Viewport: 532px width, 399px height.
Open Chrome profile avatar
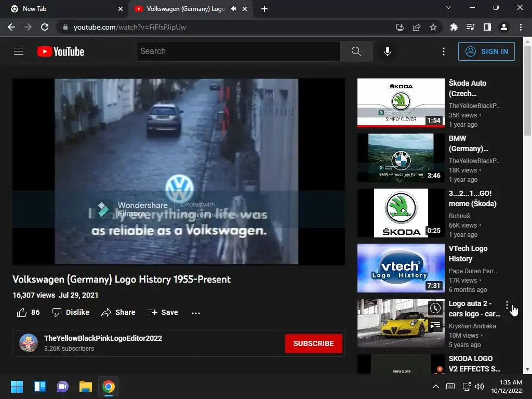504,27
